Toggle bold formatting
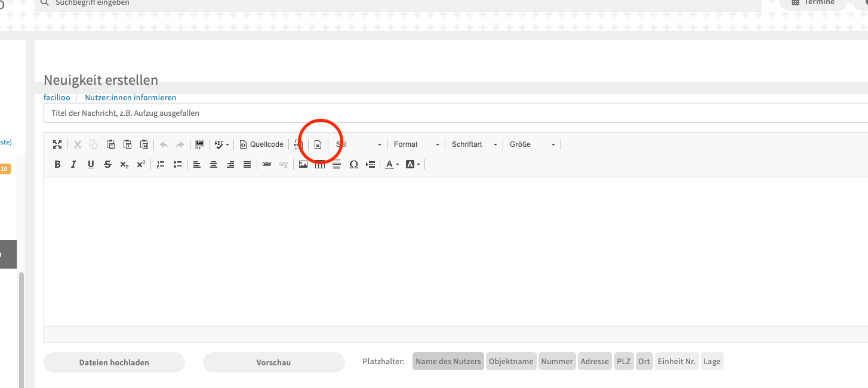Image resolution: width=868 pixels, height=388 pixels. pos(57,165)
